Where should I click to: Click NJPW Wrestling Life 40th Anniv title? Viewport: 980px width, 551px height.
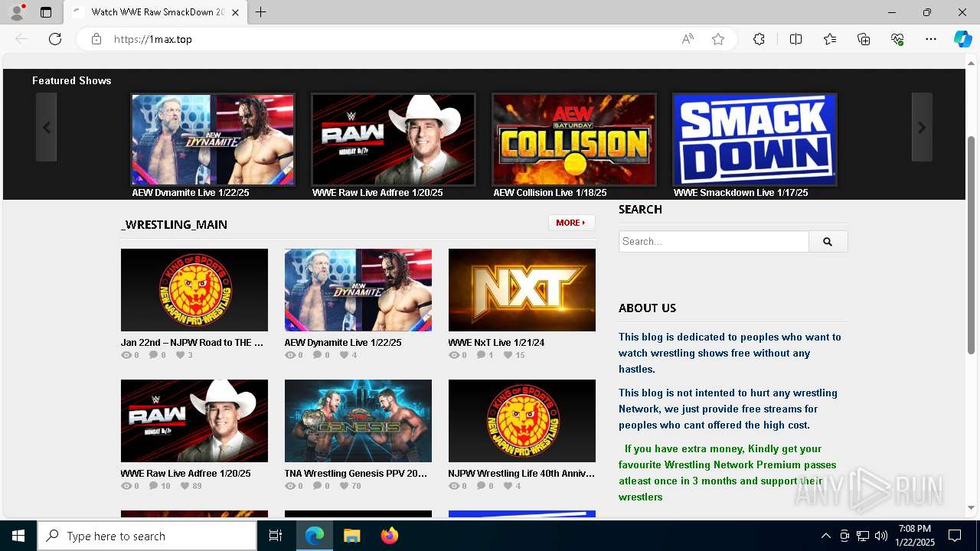click(x=521, y=474)
